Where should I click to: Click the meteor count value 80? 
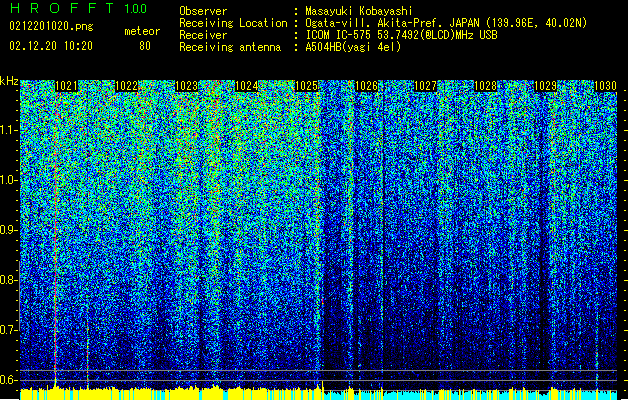145,46
